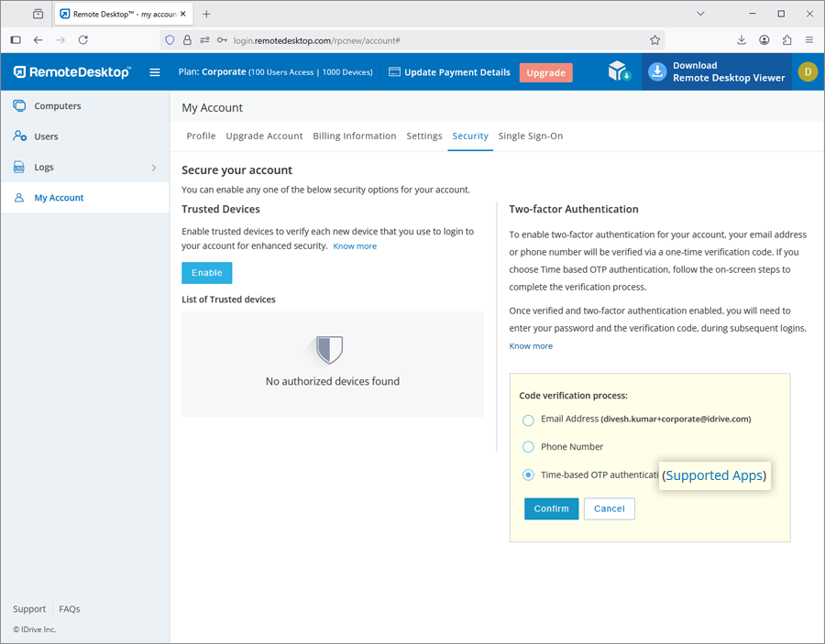Screen dimensions: 825x644
Task: Choose Time-based OTP authentication radio button
Action: pos(528,475)
